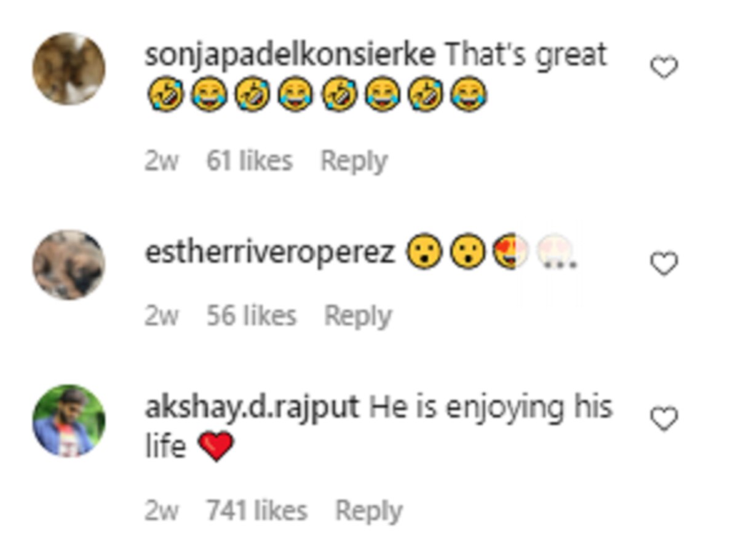Click the akshay.d.rajput username

252,408
